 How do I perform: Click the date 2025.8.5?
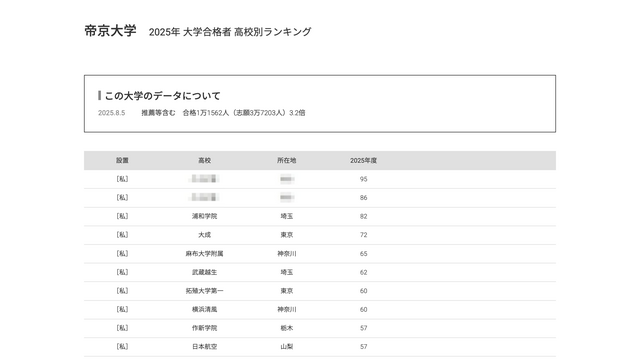pos(111,113)
